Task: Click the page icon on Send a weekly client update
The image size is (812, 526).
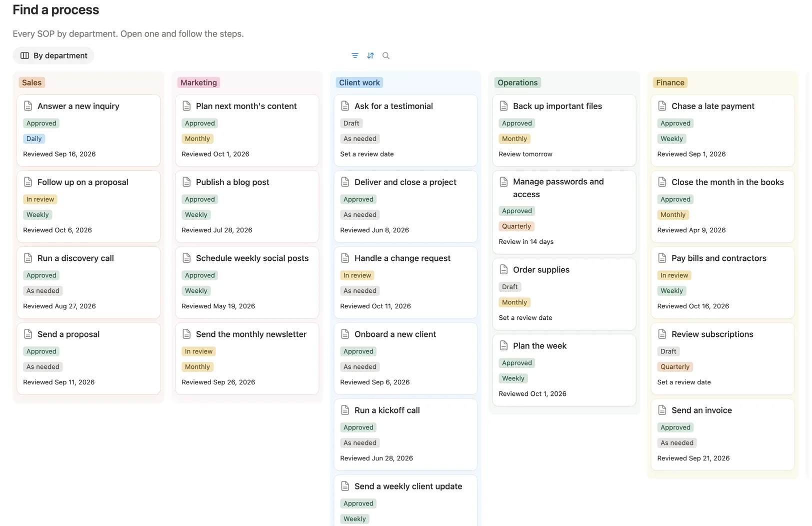Action: click(345, 486)
